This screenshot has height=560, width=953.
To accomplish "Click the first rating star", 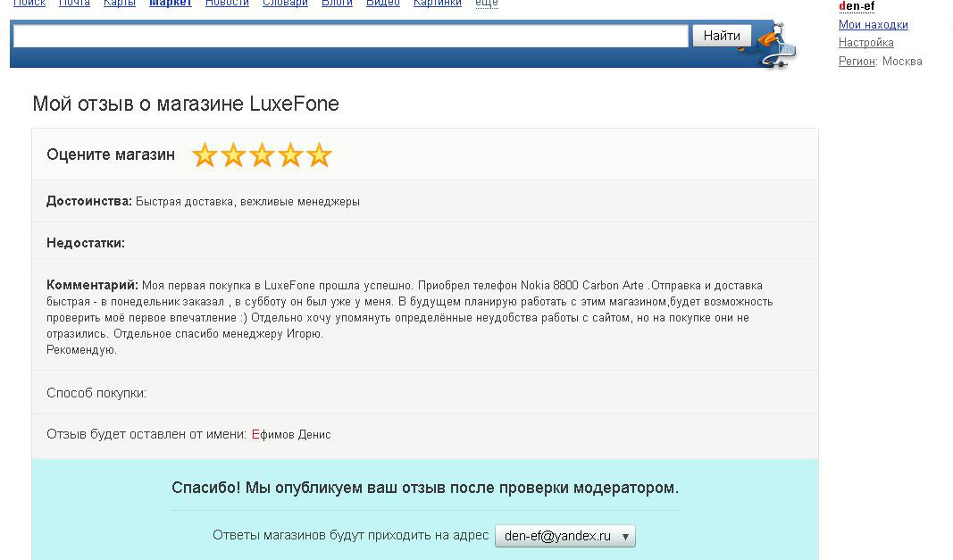I will point(205,155).
